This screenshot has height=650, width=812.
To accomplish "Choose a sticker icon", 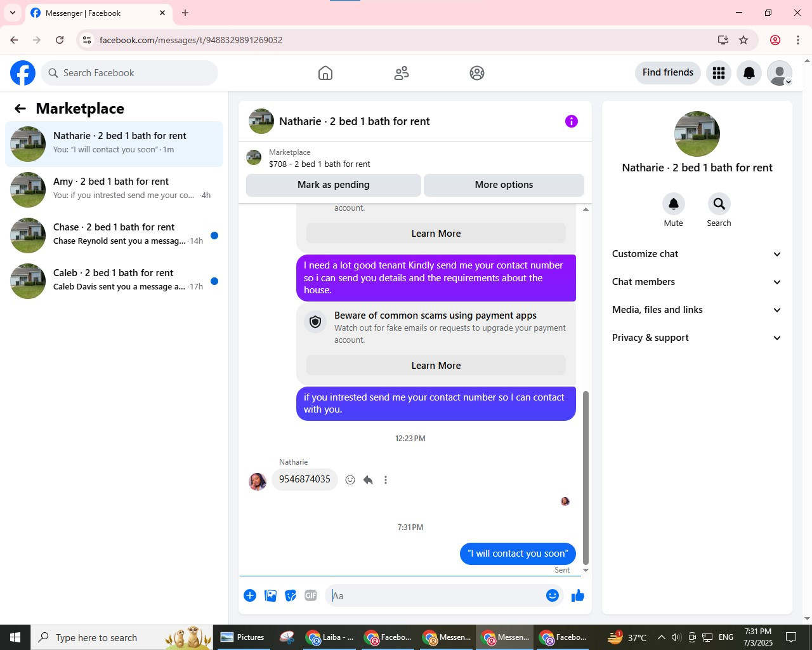I will click(291, 595).
